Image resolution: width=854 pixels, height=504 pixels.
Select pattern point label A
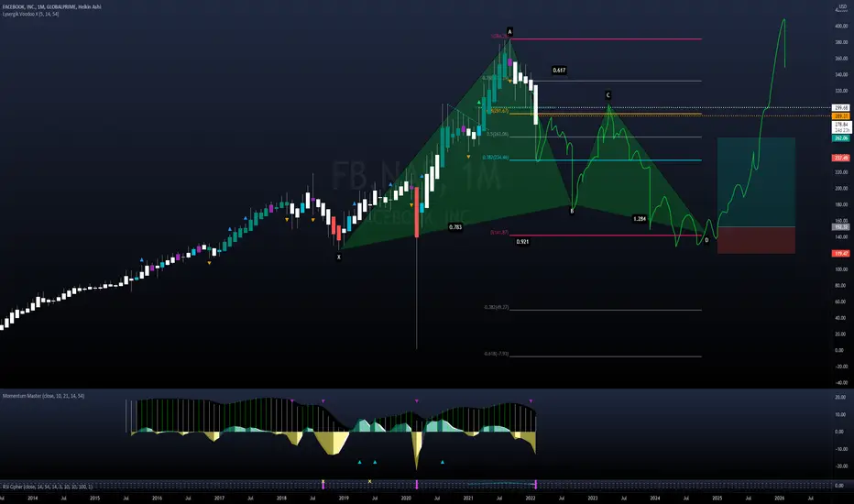coord(509,31)
